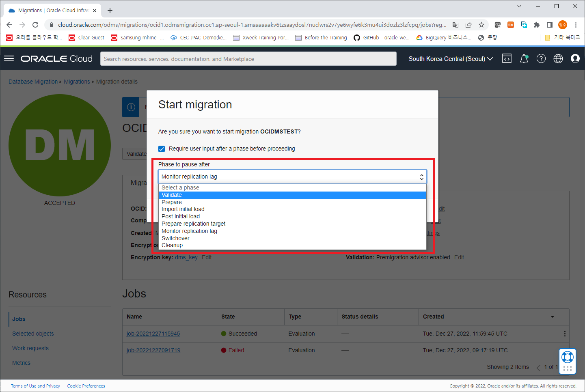Choose Switchover phase option
Image resolution: width=585 pixels, height=392 pixels.
click(x=292, y=238)
